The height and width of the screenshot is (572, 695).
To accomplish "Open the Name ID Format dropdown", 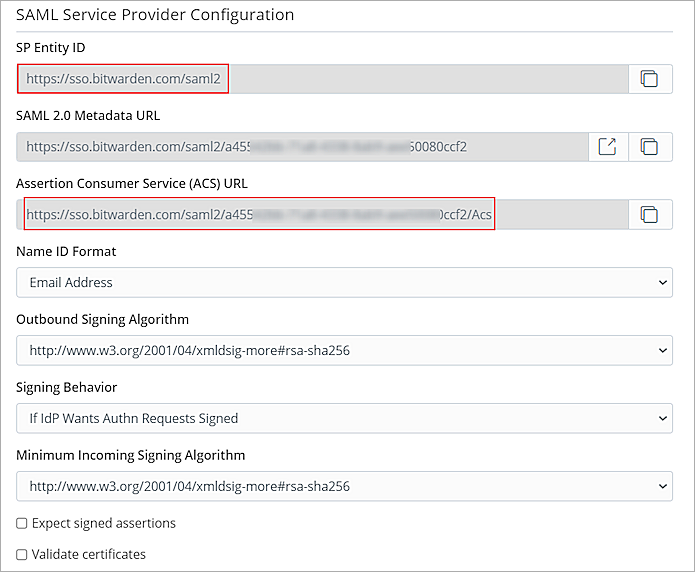I will (x=344, y=282).
